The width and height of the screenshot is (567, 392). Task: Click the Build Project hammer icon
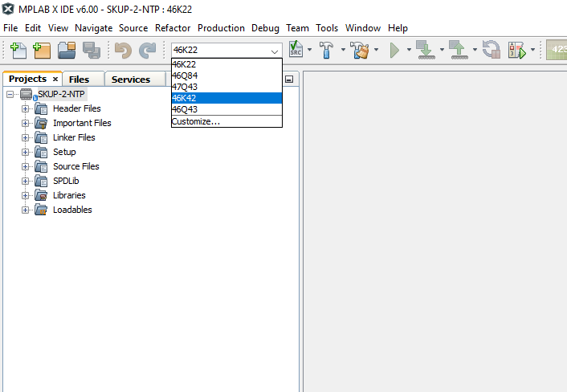(326, 50)
